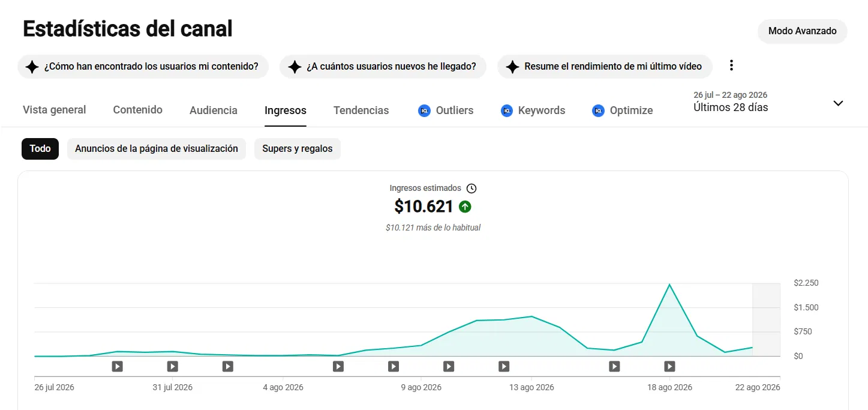Screen dimensions: 868x410
Task: Click the Modo Avanzado button
Action: click(x=803, y=31)
